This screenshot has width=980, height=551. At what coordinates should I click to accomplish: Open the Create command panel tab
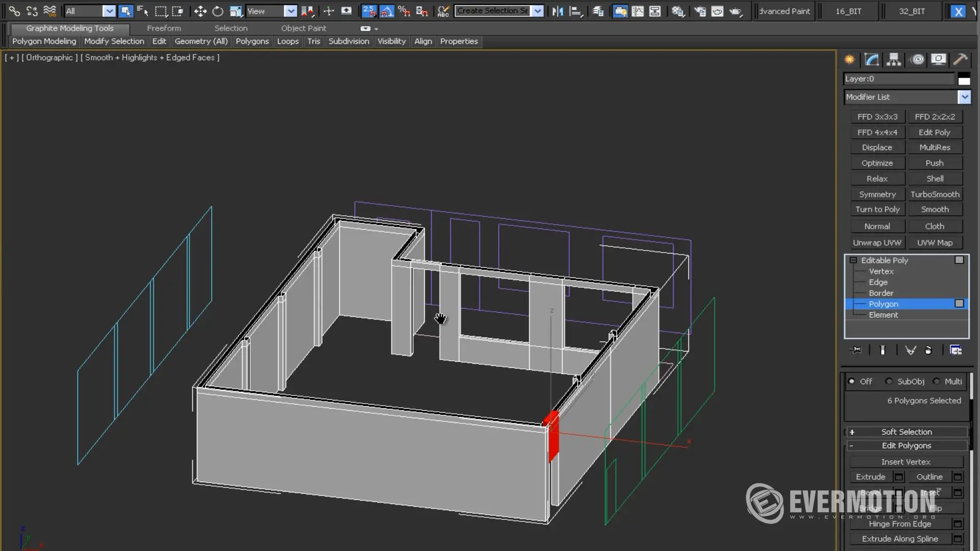coord(849,60)
